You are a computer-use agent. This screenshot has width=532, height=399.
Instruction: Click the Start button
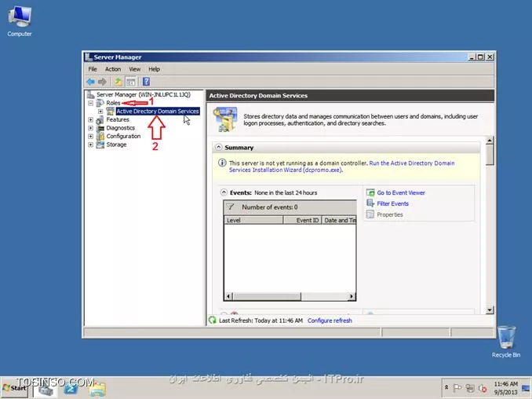click(15, 388)
